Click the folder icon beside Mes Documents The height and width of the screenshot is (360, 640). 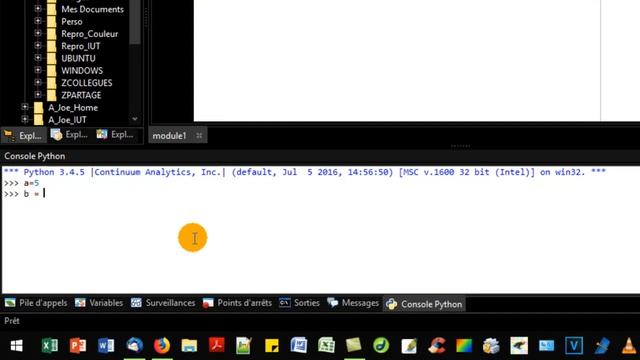pyautogui.click(x=51, y=9)
